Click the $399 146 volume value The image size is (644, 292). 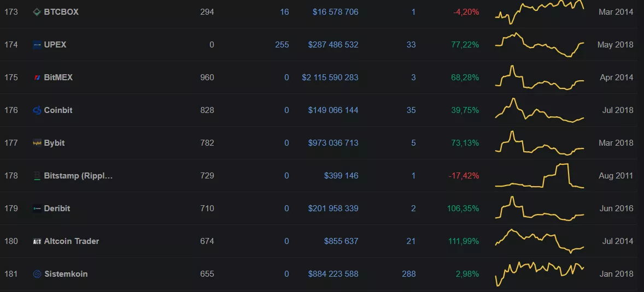(341, 176)
